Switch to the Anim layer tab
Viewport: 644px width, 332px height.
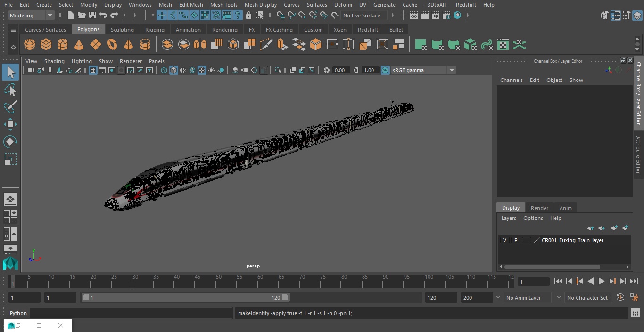[x=565, y=208]
